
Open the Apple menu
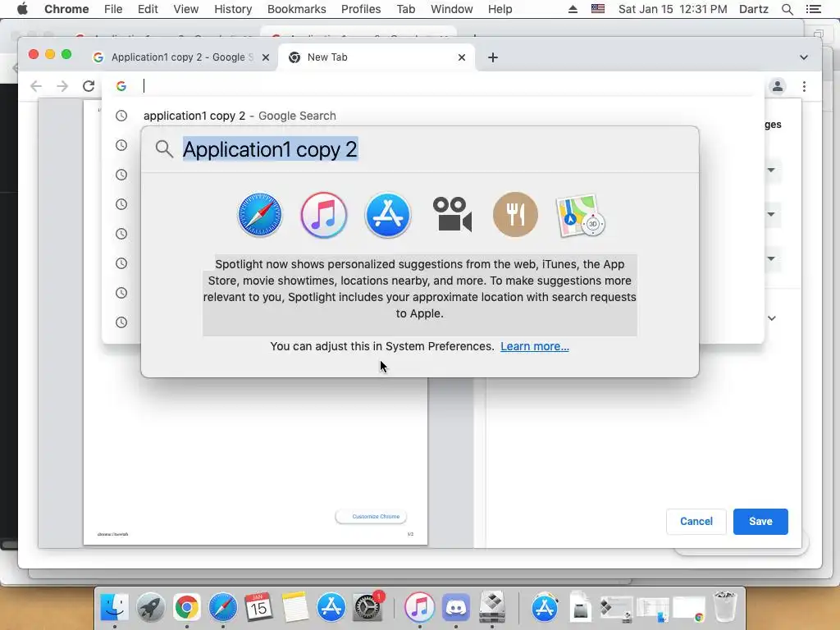(22, 9)
